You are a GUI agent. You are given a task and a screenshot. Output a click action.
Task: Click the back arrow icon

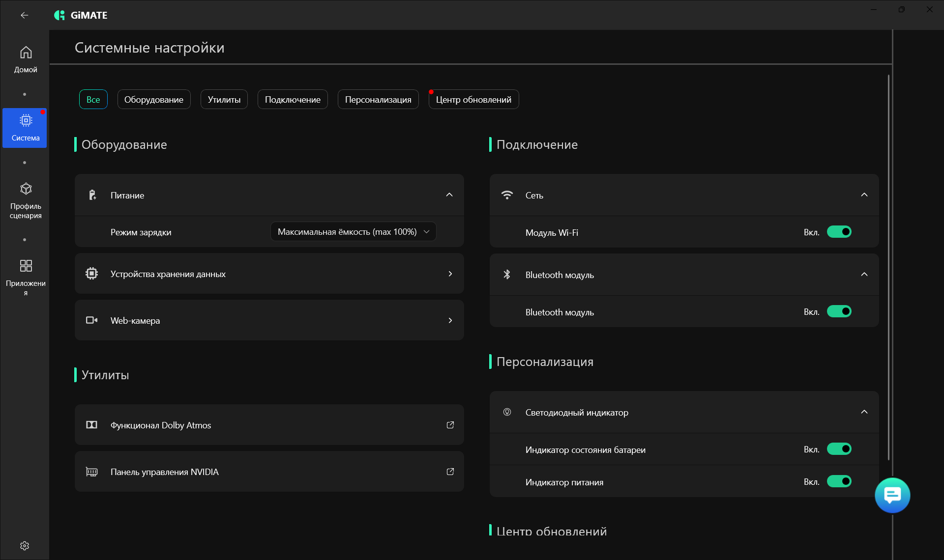24,15
